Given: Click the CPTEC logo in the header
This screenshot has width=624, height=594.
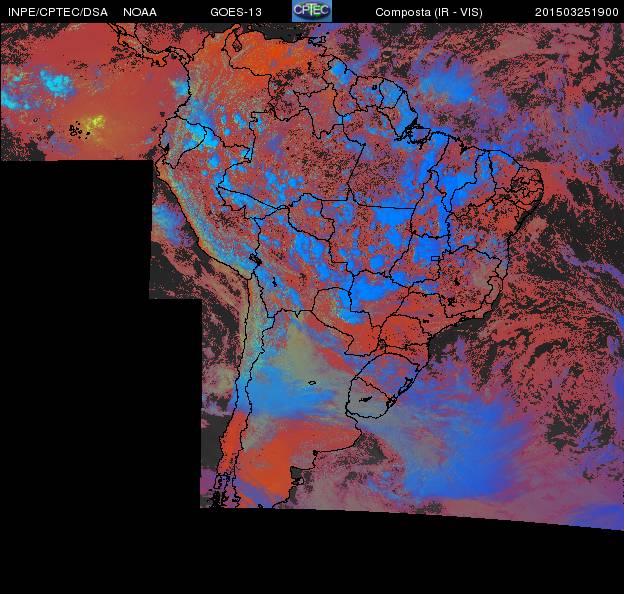Looking at the screenshot, I should pyautogui.click(x=312, y=11).
